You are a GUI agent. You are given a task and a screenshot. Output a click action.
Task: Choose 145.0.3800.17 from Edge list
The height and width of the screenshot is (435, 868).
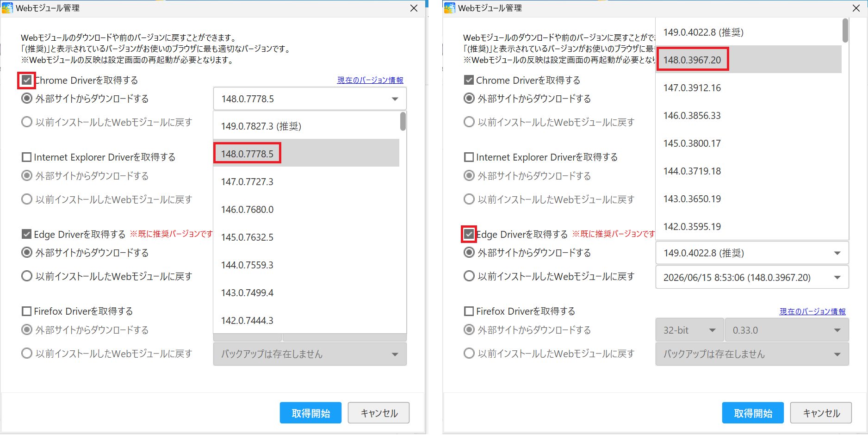(749, 143)
